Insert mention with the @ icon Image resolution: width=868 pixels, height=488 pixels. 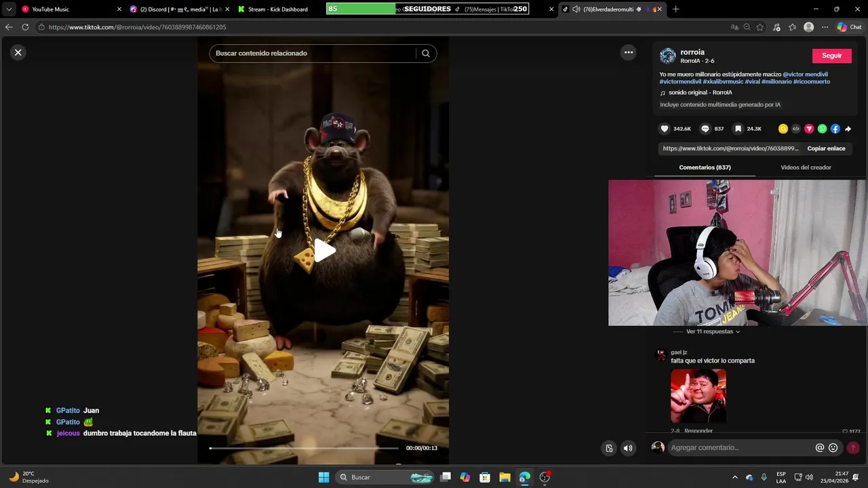click(x=820, y=447)
